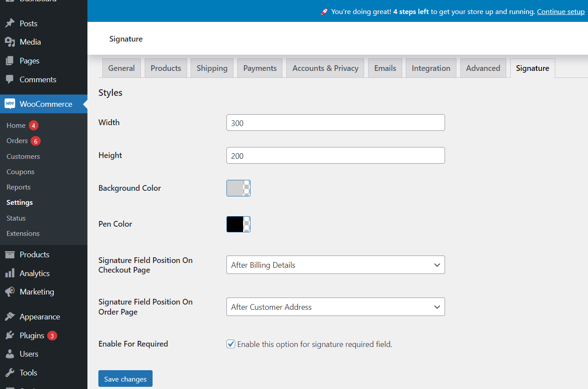Focus the Width input field
The width and height of the screenshot is (588, 389).
pyautogui.click(x=335, y=123)
